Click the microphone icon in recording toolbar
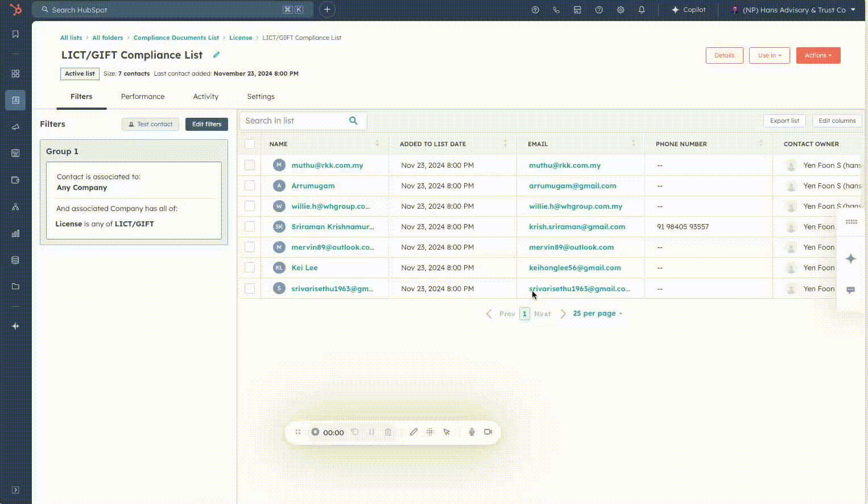Screen dimensions: 868x504 (x=472, y=432)
